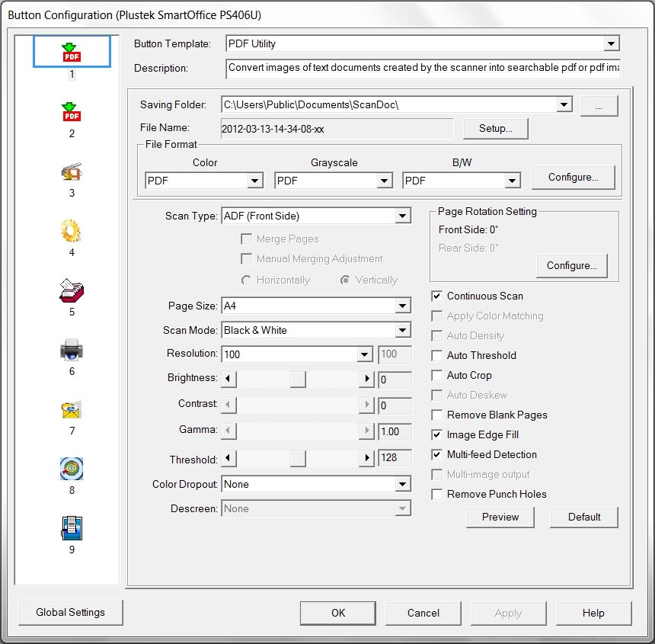Click the saving folder browse (...) button
This screenshot has width=655, height=644.
coord(599,106)
